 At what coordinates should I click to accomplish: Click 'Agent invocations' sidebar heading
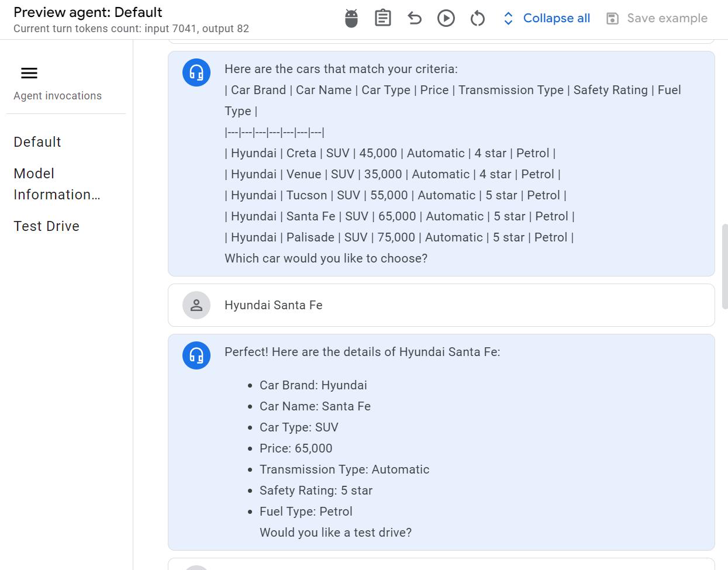pyautogui.click(x=57, y=96)
